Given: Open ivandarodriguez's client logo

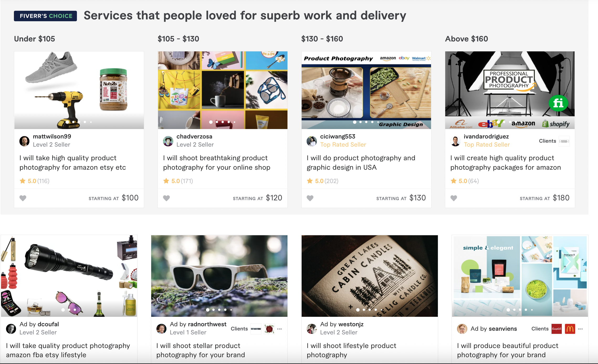Looking at the screenshot, I should coord(564,141).
